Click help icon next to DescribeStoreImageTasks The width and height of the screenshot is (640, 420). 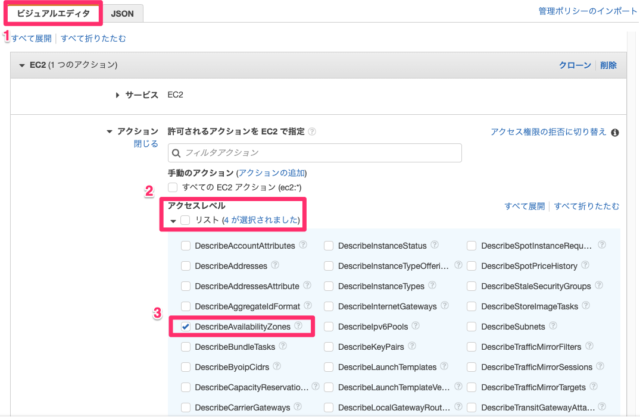pos(586,305)
